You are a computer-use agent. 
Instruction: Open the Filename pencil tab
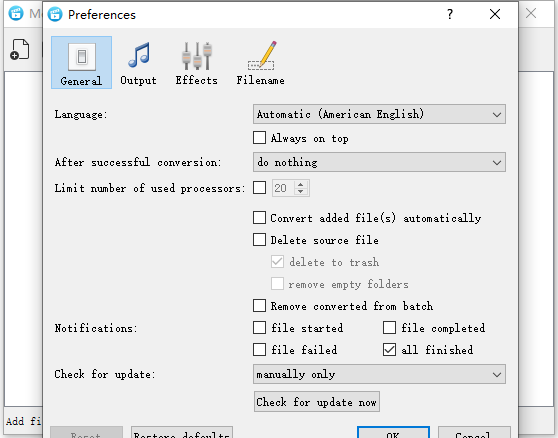pos(260,62)
